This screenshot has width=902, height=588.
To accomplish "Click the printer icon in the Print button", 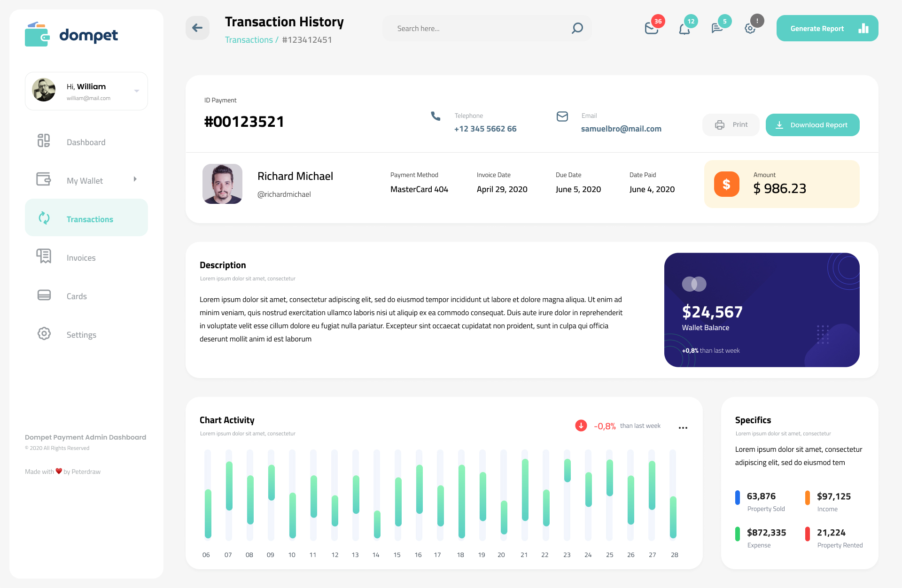I will (720, 124).
